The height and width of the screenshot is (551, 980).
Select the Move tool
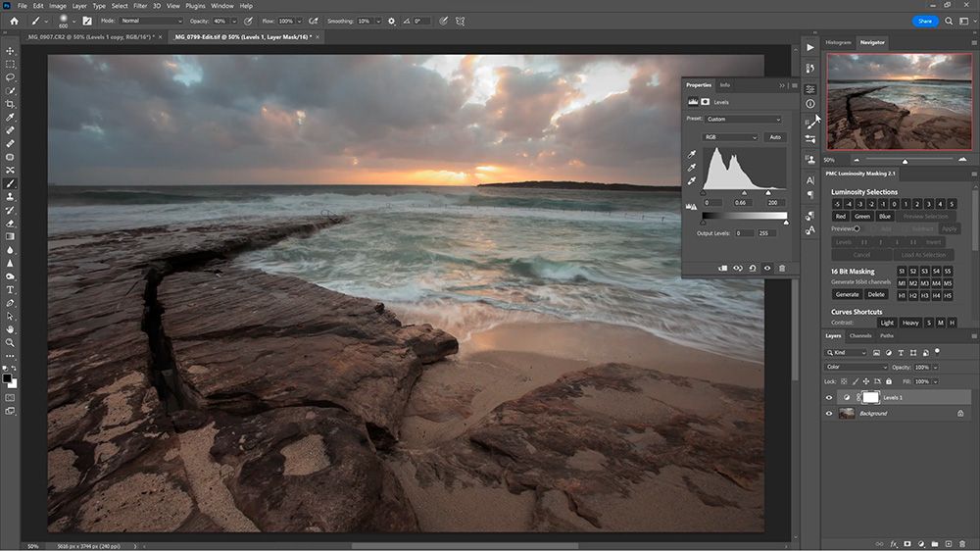[11, 50]
